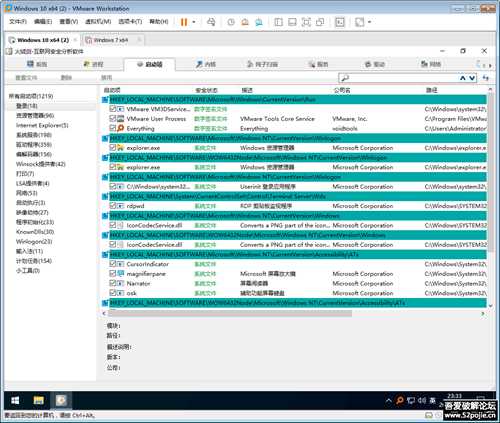Click the stretch guest display icon
Viewport: 500px width, 423px height.
click(359, 22)
